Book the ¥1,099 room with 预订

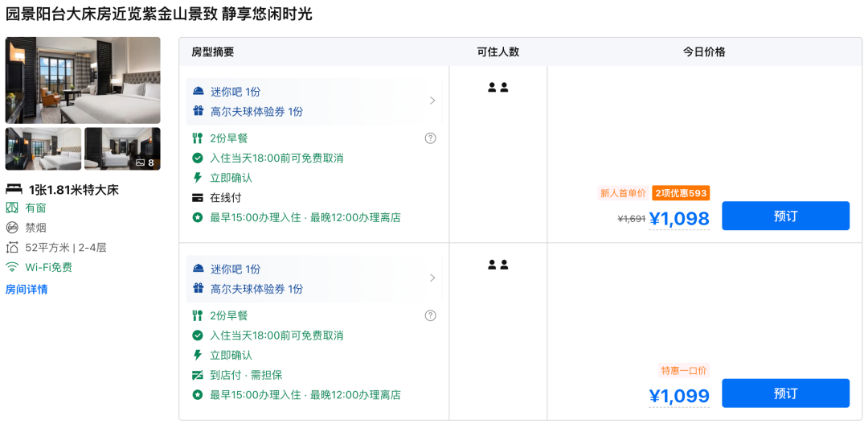[x=785, y=393]
